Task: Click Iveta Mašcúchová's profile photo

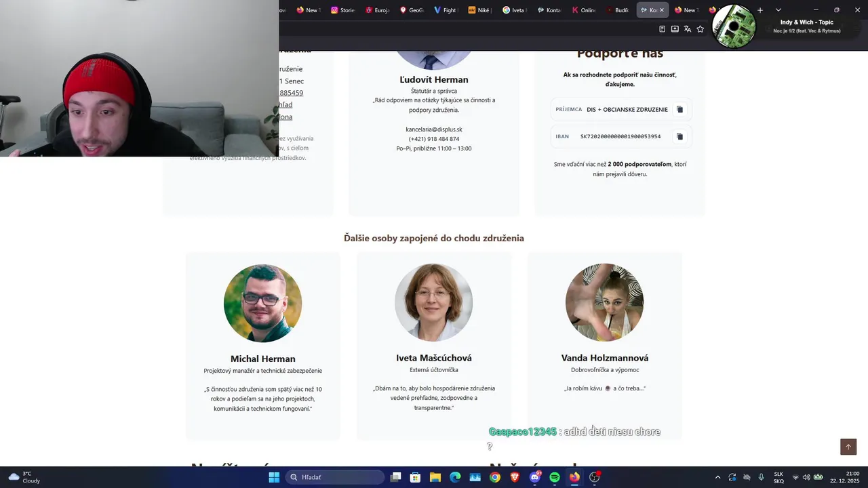Action: tap(434, 302)
